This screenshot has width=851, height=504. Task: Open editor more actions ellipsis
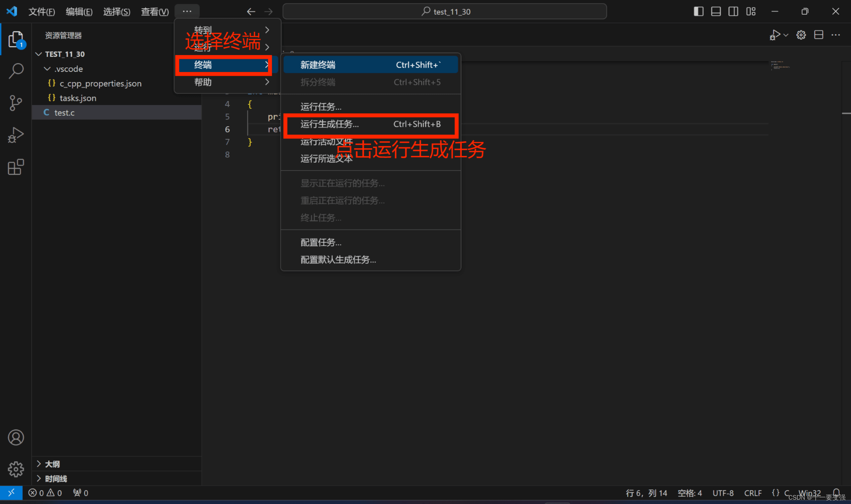point(836,35)
